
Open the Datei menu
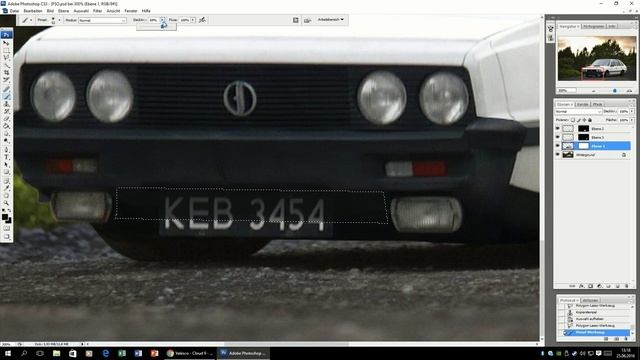click(x=14, y=11)
